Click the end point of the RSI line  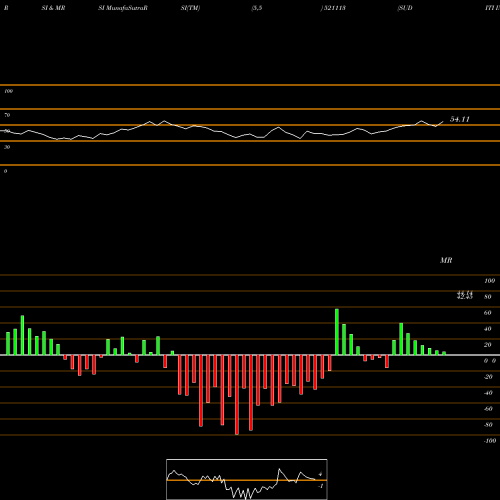[443, 122]
